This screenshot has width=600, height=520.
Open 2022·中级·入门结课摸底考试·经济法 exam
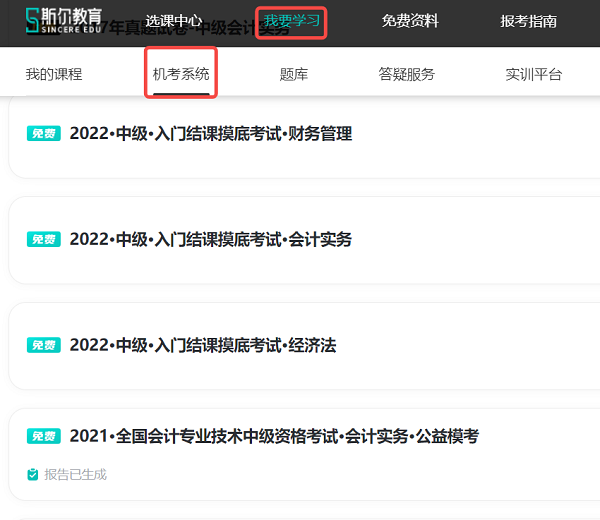coord(203,345)
